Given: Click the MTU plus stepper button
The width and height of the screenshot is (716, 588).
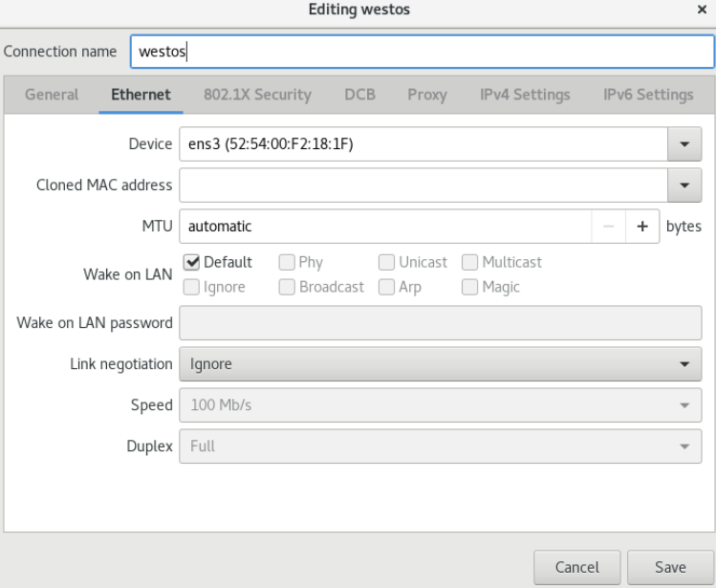Looking at the screenshot, I should [642, 227].
